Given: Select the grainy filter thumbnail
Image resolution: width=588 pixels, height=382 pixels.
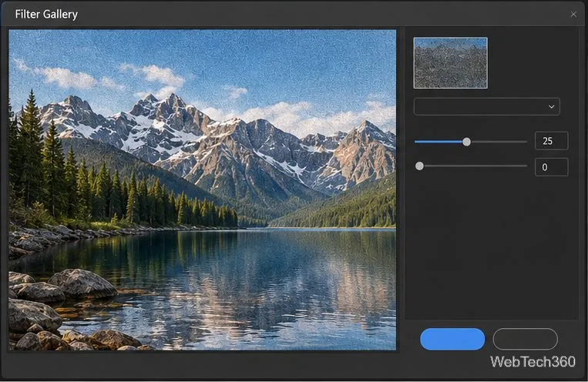Looking at the screenshot, I should tap(450, 62).
